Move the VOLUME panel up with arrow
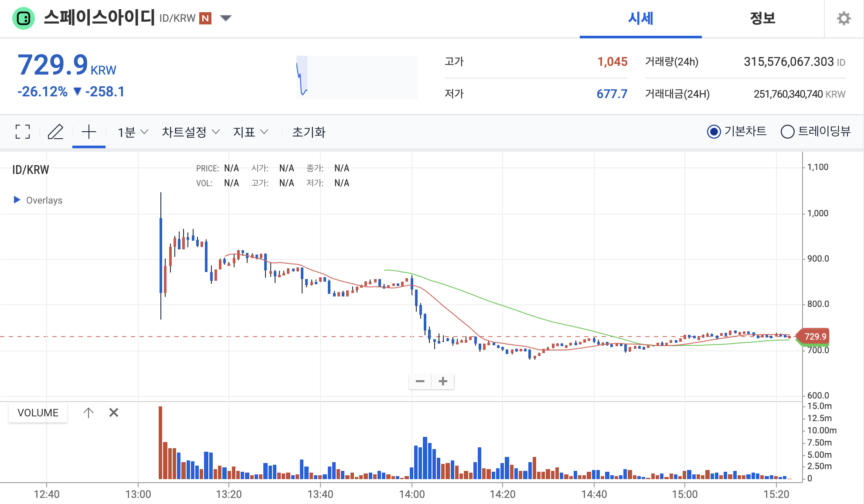 pyautogui.click(x=88, y=412)
